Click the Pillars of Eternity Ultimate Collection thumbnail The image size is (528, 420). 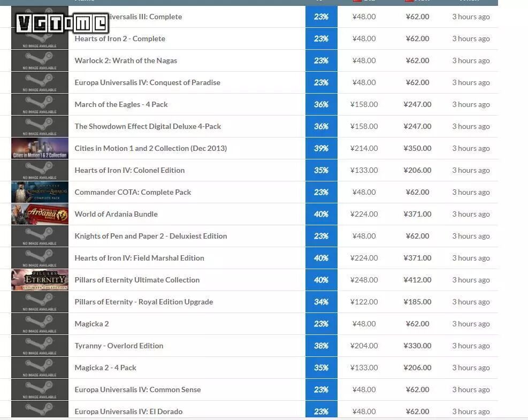(40, 279)
